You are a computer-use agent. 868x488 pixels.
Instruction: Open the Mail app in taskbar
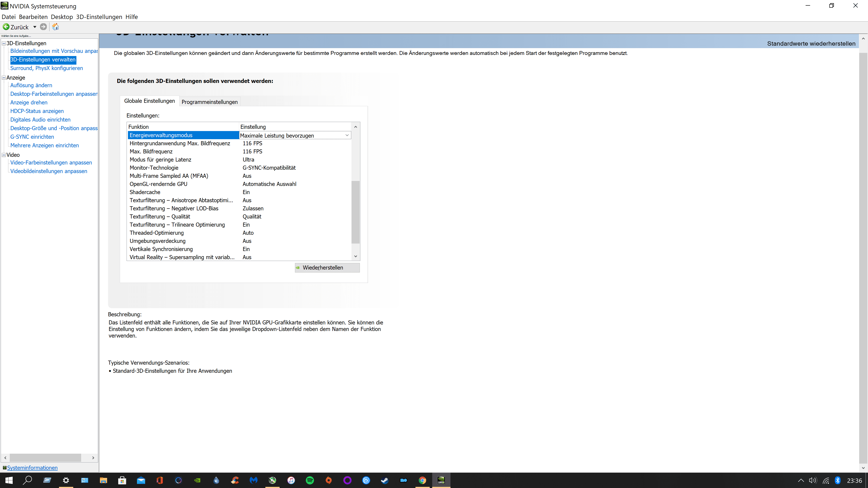tap(141, 481)
